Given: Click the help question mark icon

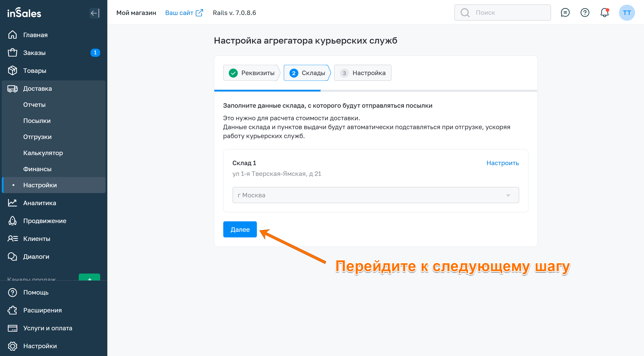Looking at the screenshot, I should [x=585, y=13].
